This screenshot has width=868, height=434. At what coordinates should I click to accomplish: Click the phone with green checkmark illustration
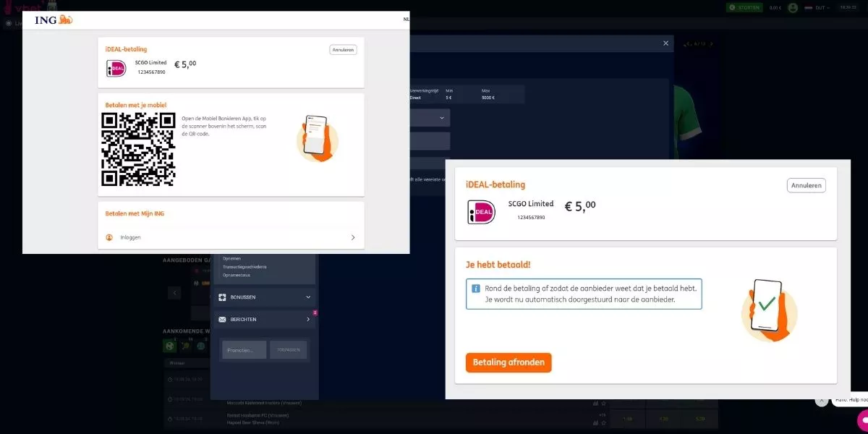coord(769,309)
